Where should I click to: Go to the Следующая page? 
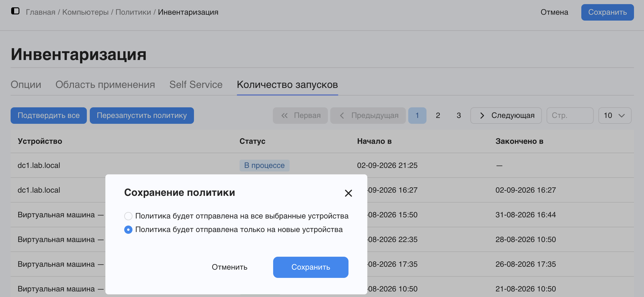(506, 116)
